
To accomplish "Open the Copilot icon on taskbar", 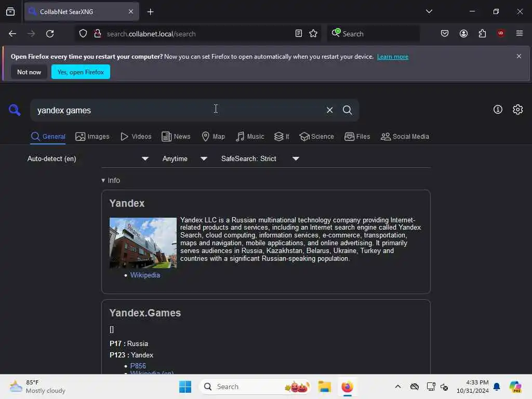I will (x=515, y=387).
